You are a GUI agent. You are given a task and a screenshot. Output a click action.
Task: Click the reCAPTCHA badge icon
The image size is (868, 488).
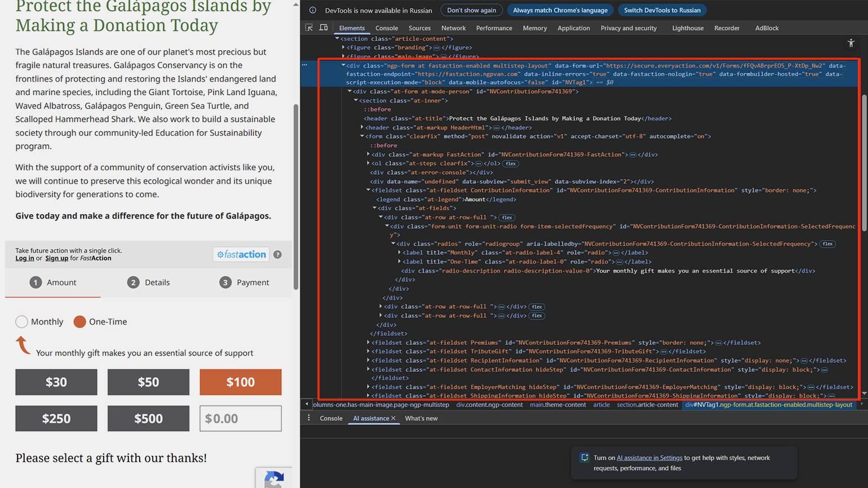click(274, 479)
